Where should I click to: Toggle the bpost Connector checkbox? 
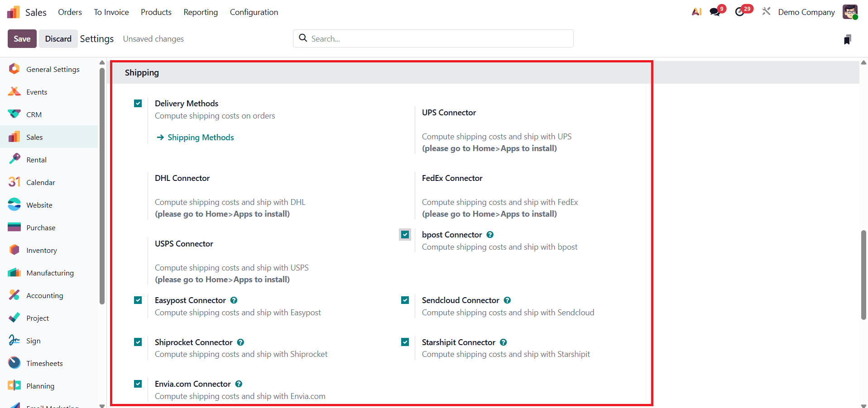coord(405,235)
